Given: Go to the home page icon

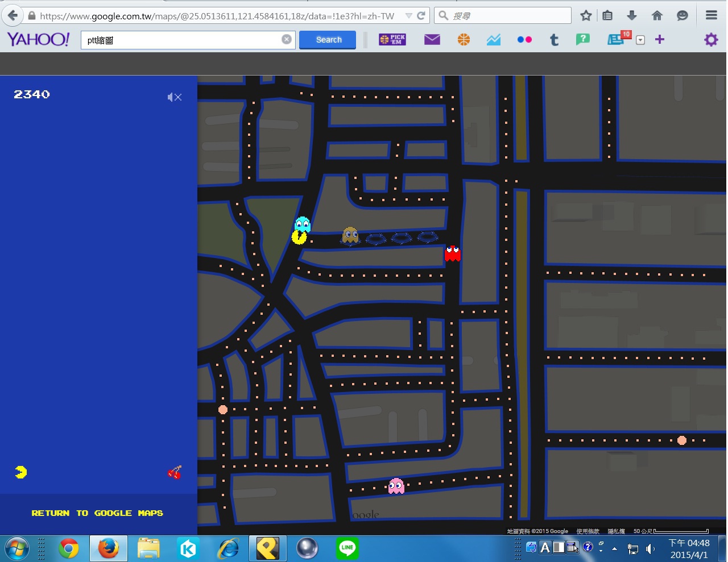Looking at the screenshot, I should tap(657, 16).
